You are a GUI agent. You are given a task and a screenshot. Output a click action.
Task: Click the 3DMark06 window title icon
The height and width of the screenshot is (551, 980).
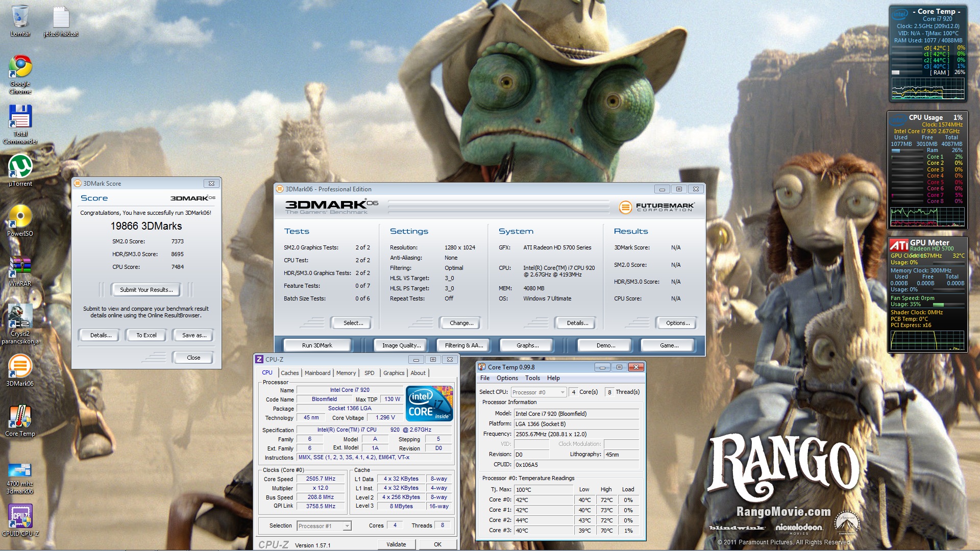(280, 189)
